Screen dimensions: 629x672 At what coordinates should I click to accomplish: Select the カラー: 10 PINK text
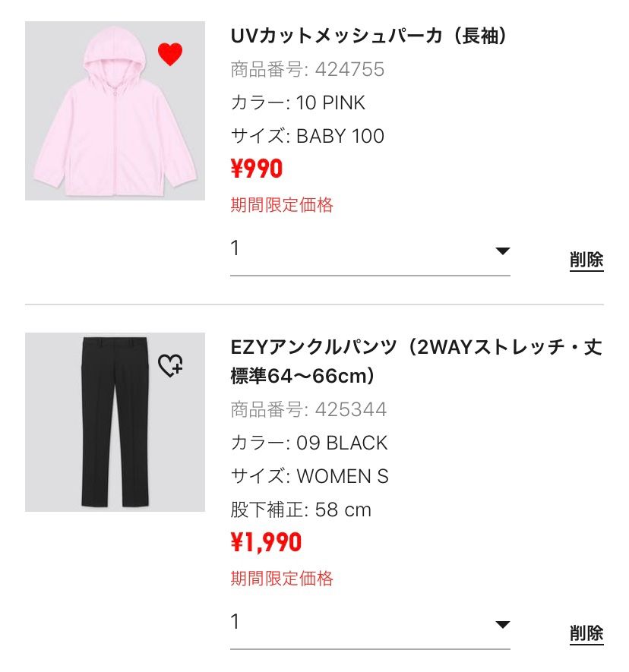click(x=298, y=103)
